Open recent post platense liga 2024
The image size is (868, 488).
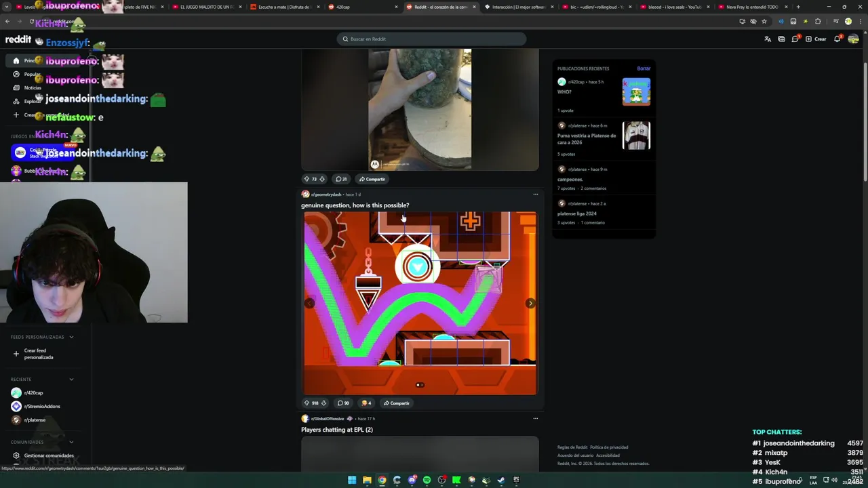click(577, 213)
